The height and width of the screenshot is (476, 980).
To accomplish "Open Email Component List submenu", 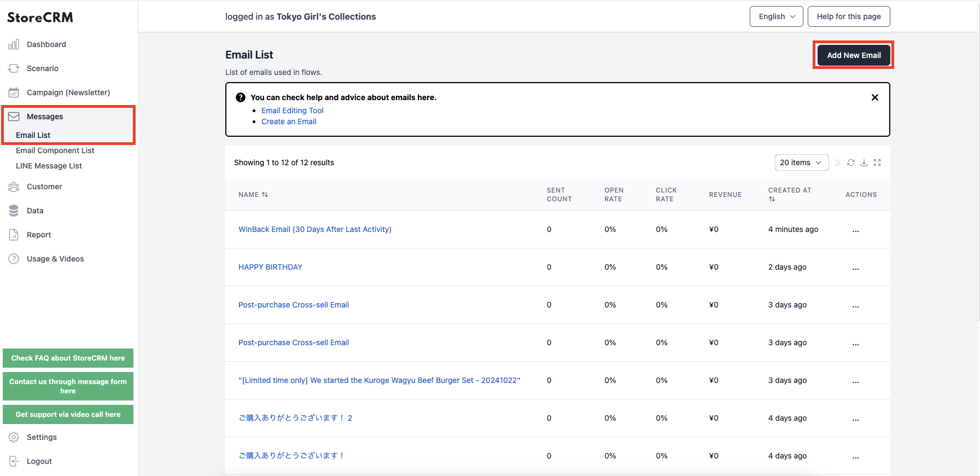I will point(55,150).
